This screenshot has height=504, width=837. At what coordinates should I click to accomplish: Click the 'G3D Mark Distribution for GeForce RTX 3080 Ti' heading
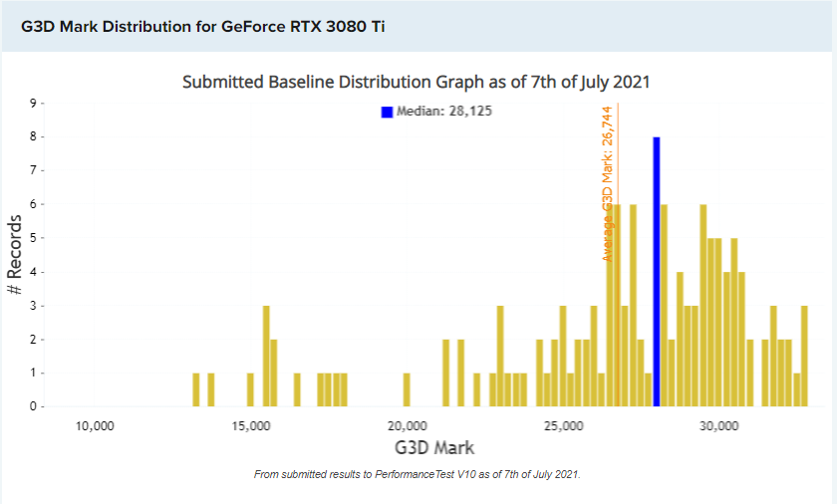click(x=203, y=27)
